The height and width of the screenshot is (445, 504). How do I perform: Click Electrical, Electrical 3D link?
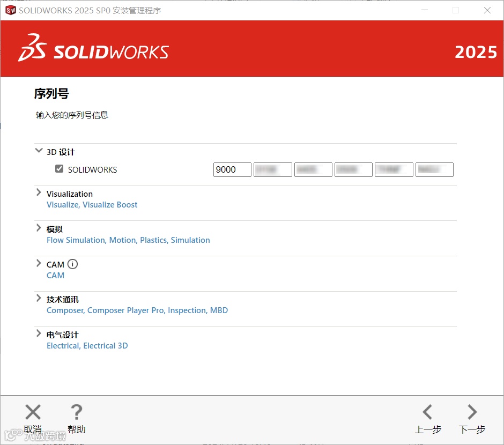pos(87,346)
